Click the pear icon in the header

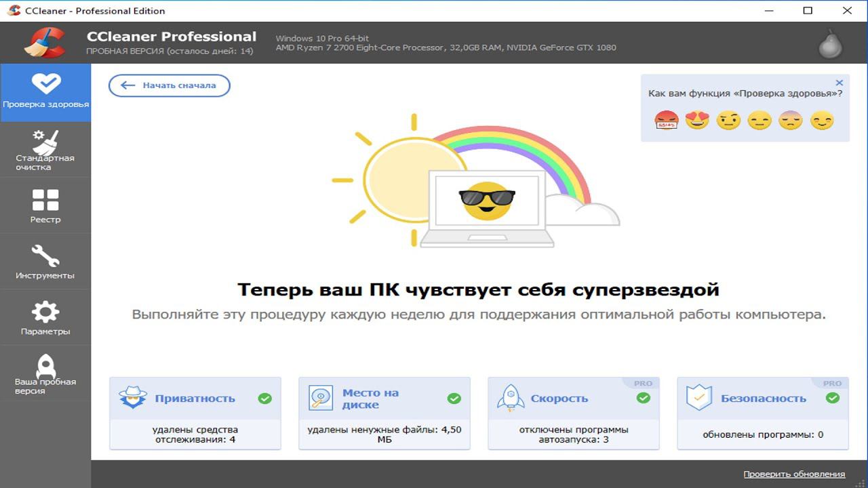[x=830, y=43]
